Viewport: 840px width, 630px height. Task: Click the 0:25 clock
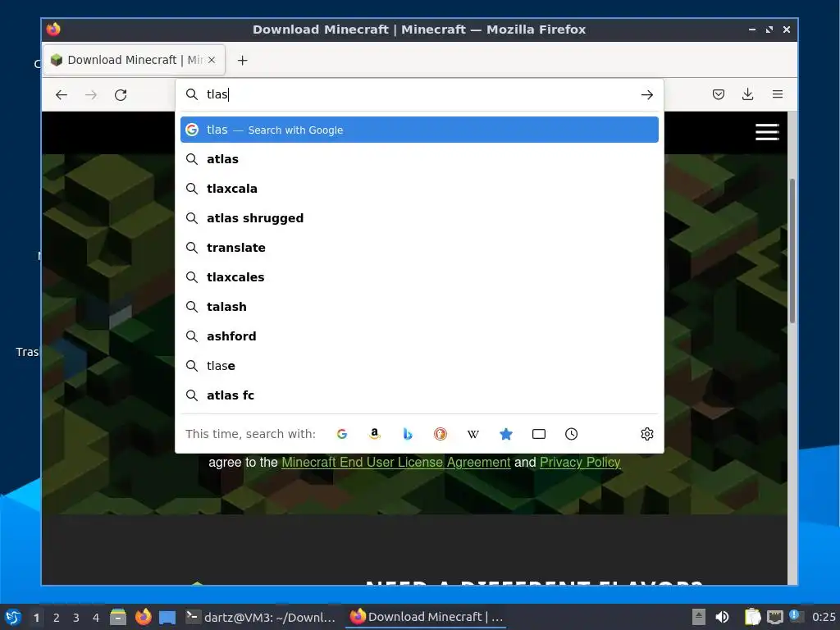(x=824, y=617)
